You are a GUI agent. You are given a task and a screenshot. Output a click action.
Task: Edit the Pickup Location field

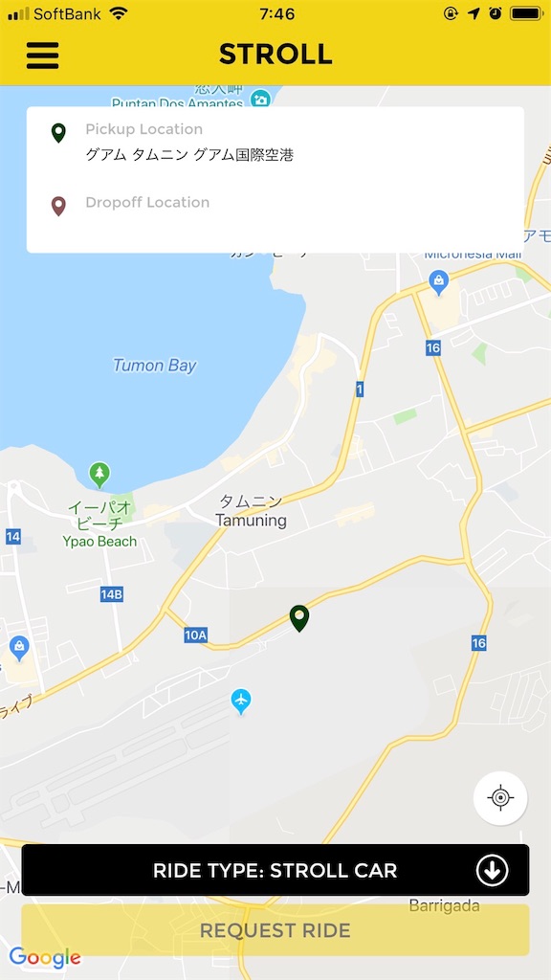click(x=275, y=144)
